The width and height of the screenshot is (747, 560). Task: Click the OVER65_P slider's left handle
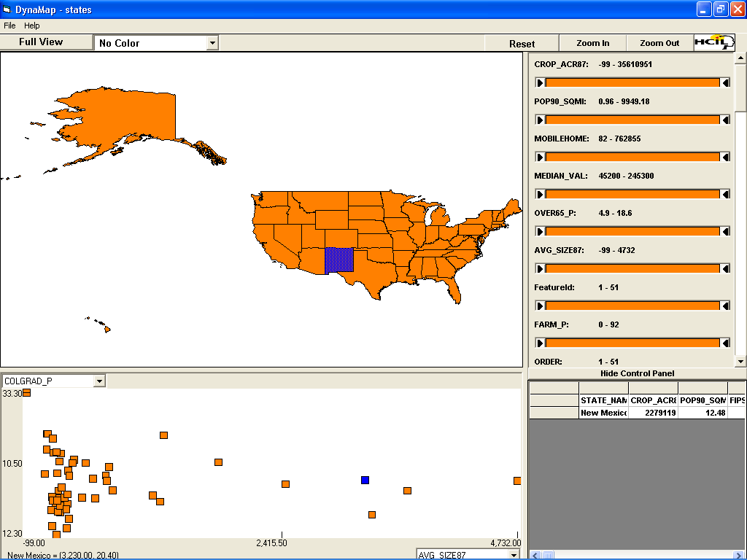[x=540, y=231]
